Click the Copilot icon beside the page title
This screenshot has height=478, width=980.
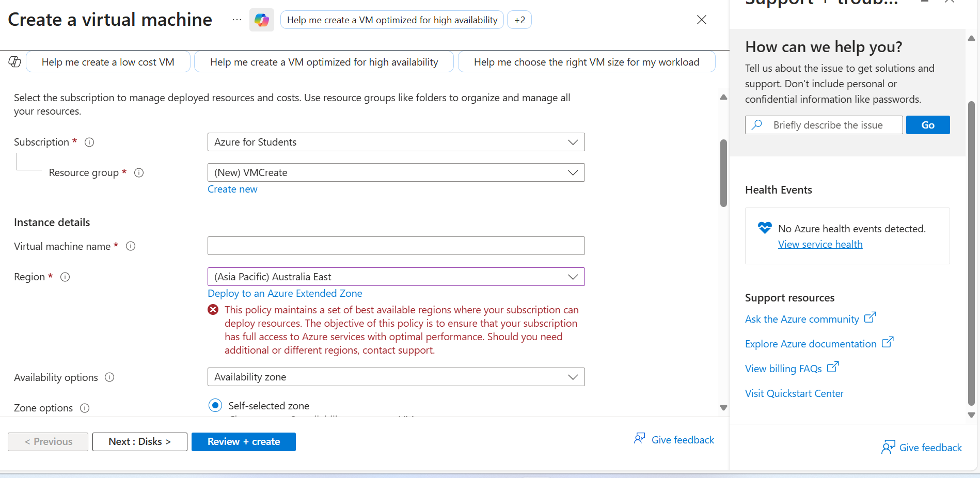point(261,20)
